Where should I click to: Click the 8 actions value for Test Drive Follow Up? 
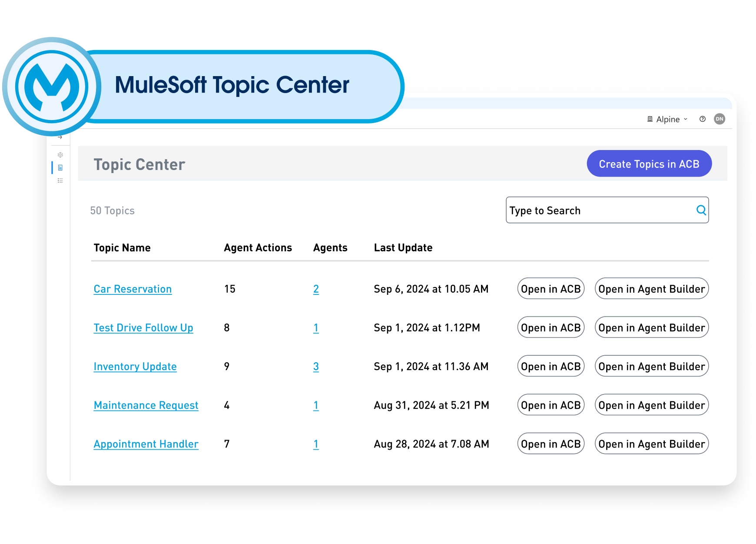227,328
